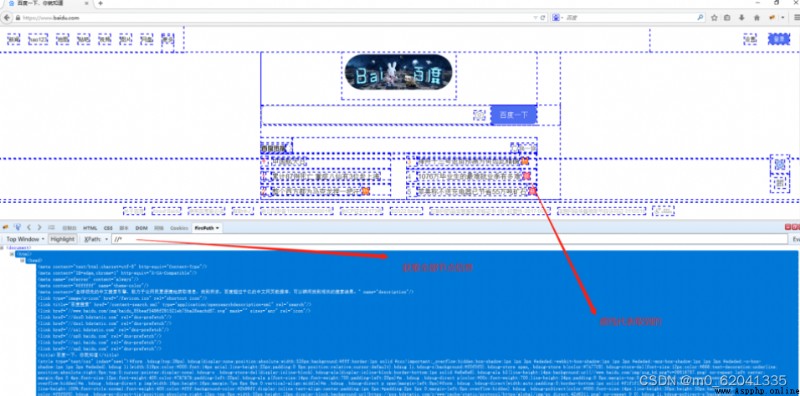Select the meta charset utf-8 line in results
The width and height of the screenshot is (800, 396).
pyautogui.click(x=122, y=266)
